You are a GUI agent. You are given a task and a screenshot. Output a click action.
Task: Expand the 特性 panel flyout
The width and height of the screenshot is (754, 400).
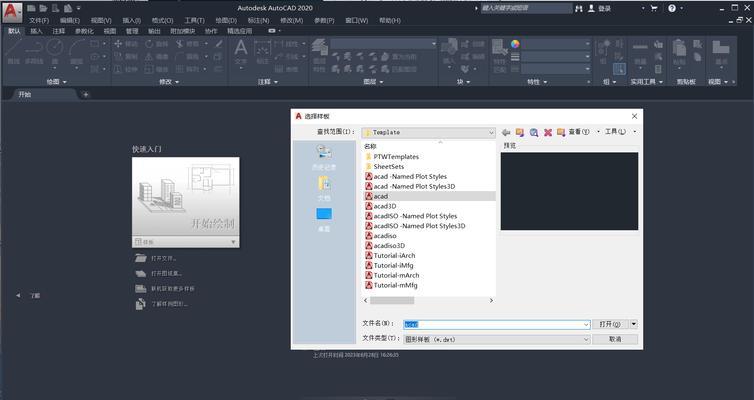click(538, 82)
